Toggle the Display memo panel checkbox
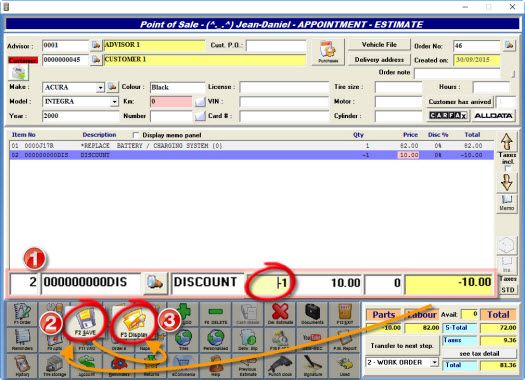 pyautogui.click(x=136, y=135)
